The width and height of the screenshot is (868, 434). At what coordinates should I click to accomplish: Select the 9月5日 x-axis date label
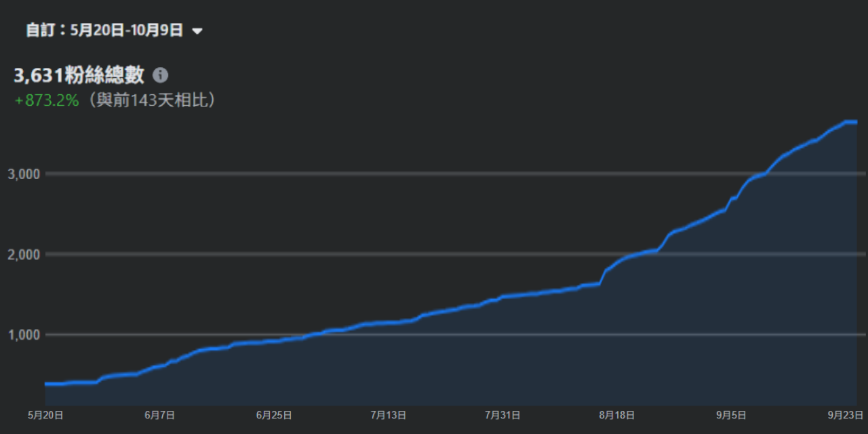click(x=732, y=415)
